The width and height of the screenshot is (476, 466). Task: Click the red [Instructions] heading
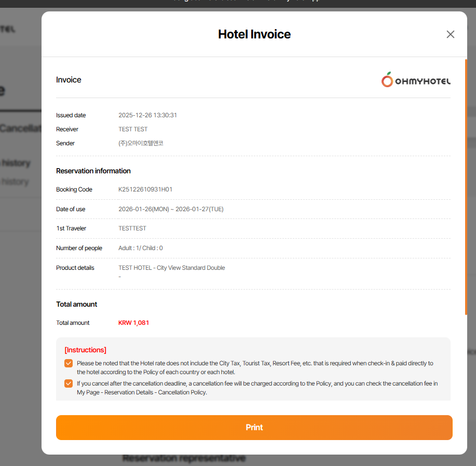pyautogui.click(x=85, y=350)
